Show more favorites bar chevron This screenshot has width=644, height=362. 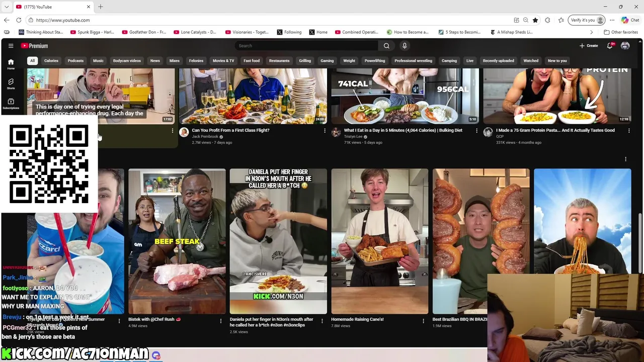click(591, 32)
